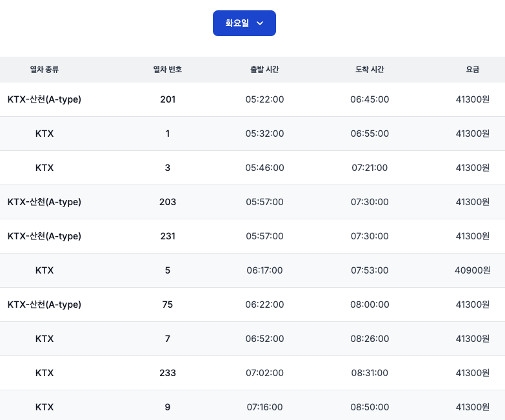Select train number 9 cell
The height and width of the screenshot is (420, 505).
(x=168, y=407)
